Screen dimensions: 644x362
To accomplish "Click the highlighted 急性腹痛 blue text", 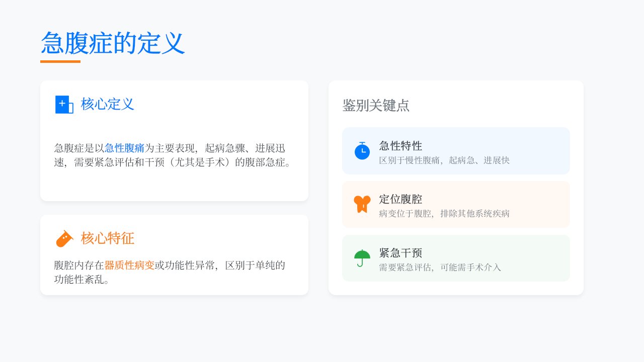I will [x=124, y=148].
